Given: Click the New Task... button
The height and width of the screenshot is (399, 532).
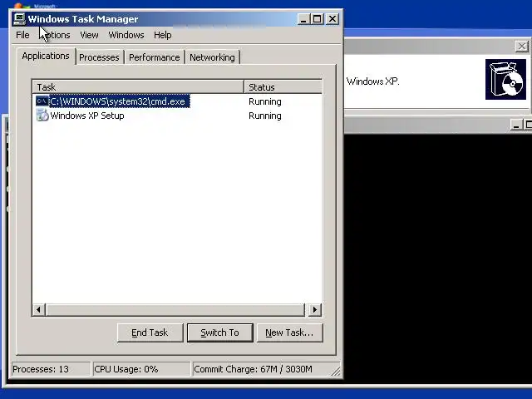Looking at the screenshot, I should tap(289, 332).
